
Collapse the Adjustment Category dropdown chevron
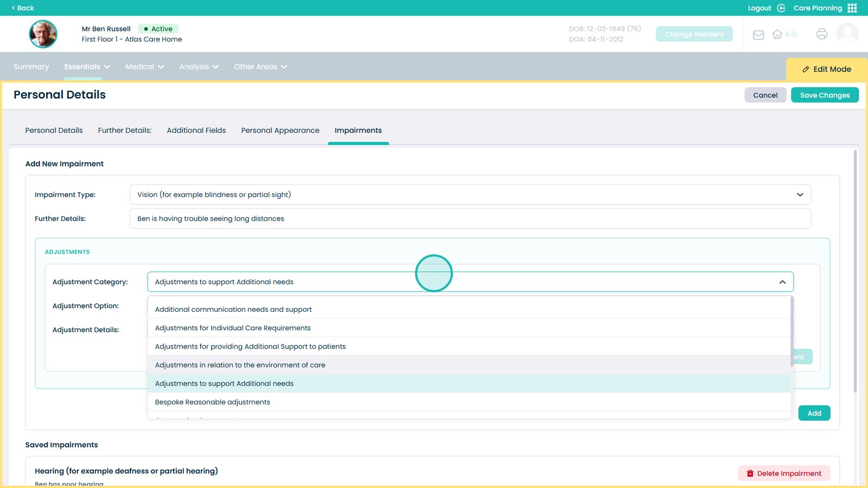click(x=782, y=282)
